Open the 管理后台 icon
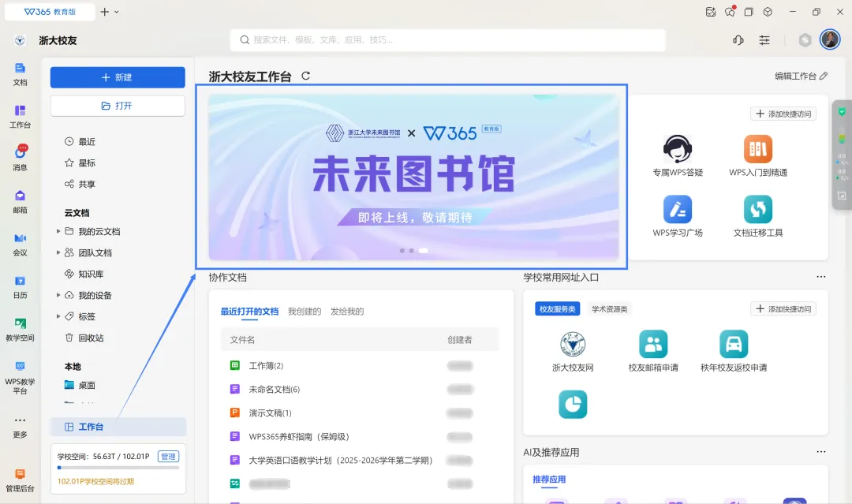 pos(20,480)
